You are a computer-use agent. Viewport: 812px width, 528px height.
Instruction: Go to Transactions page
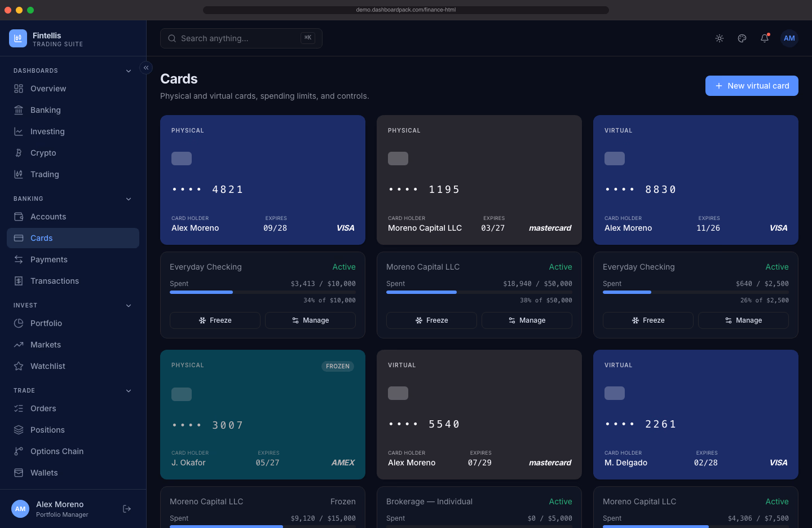point(73,281)
